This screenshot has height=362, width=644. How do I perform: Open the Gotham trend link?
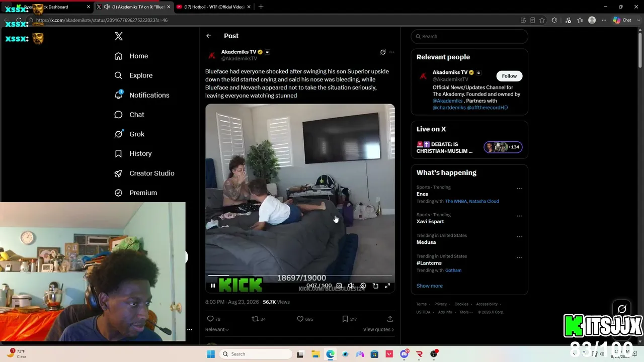(453, 270)
